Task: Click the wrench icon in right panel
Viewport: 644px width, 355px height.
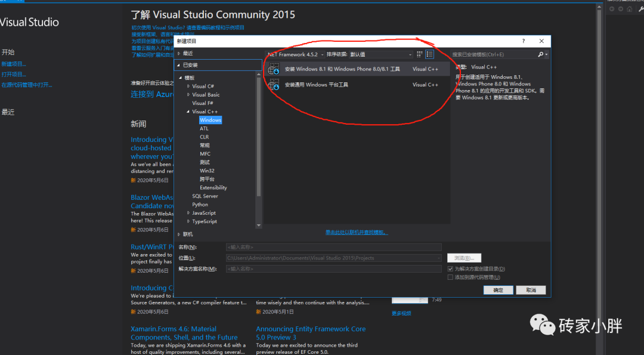Action: click(640, 9)
